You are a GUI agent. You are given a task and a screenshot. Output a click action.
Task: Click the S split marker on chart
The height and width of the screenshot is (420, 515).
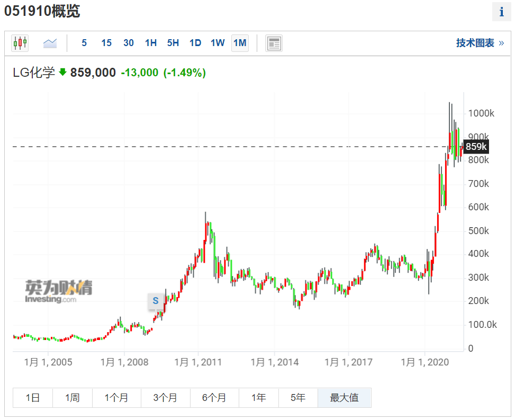[156, 301]
